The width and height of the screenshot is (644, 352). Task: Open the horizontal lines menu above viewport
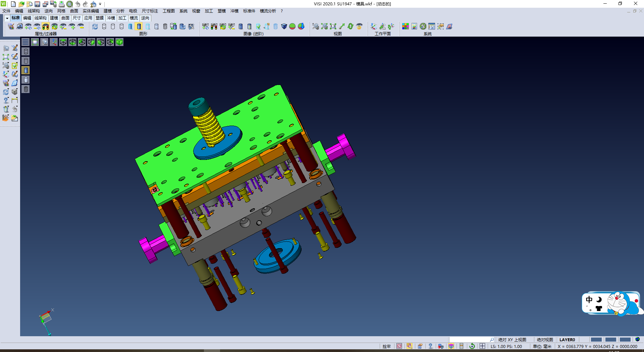[x=25, y=42]
